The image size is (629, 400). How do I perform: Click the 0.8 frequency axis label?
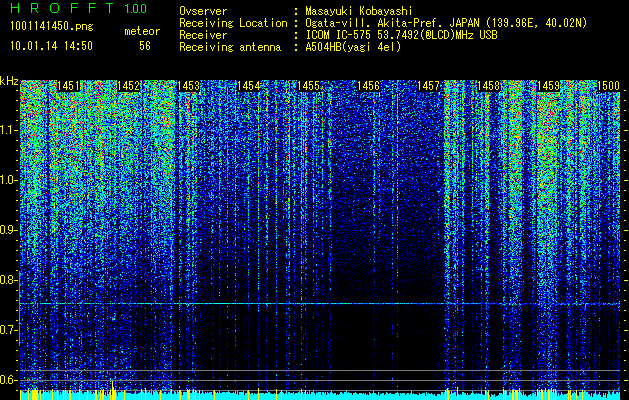[9, 280]
